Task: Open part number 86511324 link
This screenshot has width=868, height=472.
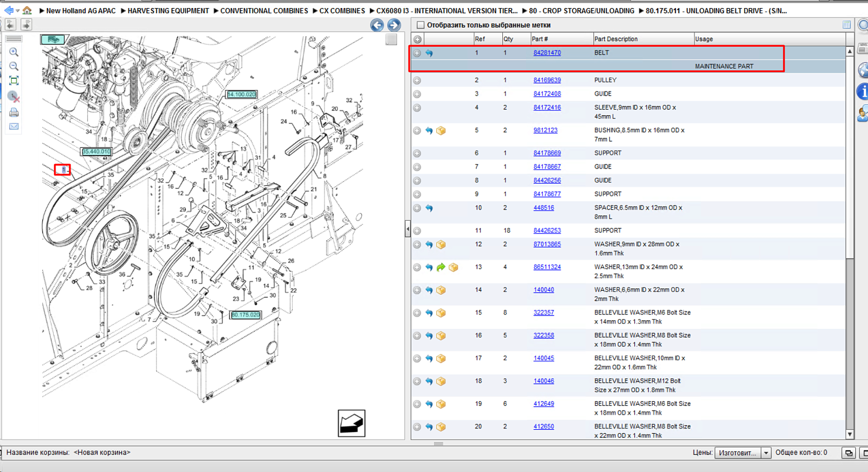Action: tap(547, 268)
